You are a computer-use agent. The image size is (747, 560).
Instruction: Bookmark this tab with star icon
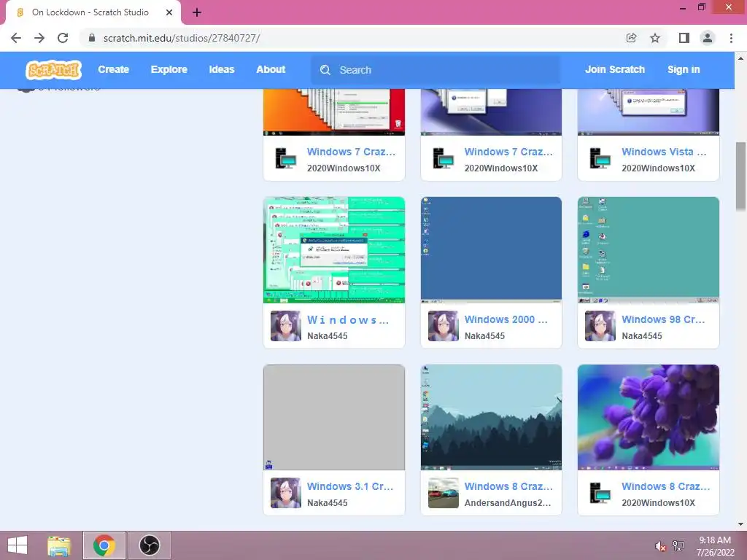pyautogui.click(x=655, y=38)
